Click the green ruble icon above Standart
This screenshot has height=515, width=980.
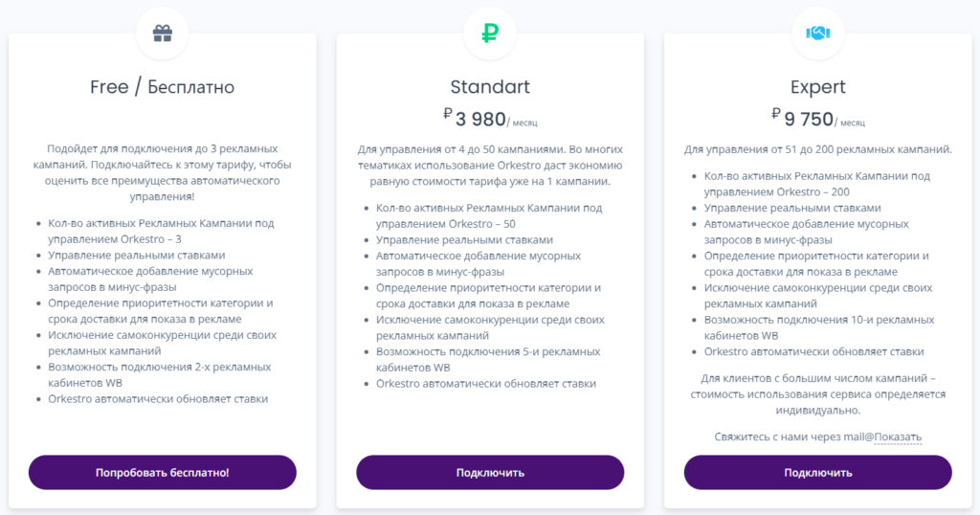pyautogui.click(x=490, y=34)
